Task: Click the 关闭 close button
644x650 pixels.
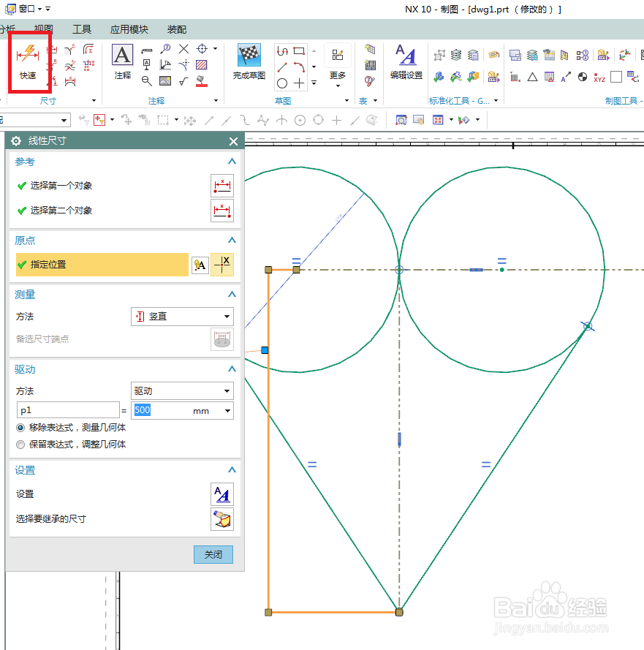Action: coord(213,554)
